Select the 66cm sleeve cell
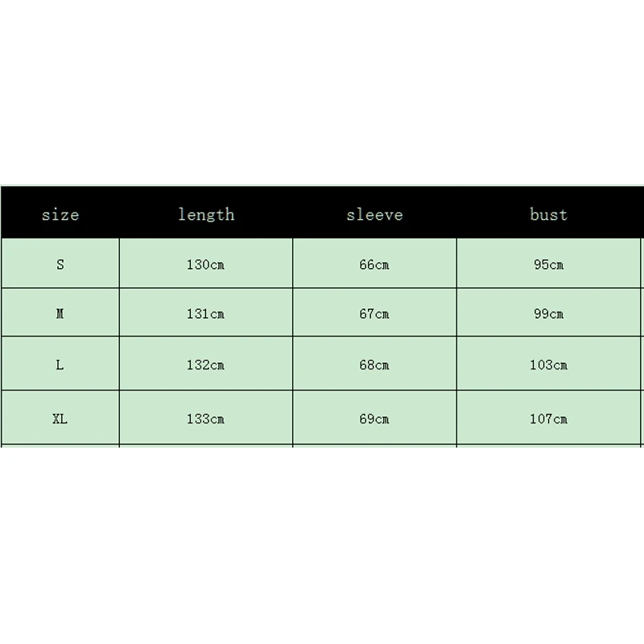644x644 pixels. (x=374, y=265)
